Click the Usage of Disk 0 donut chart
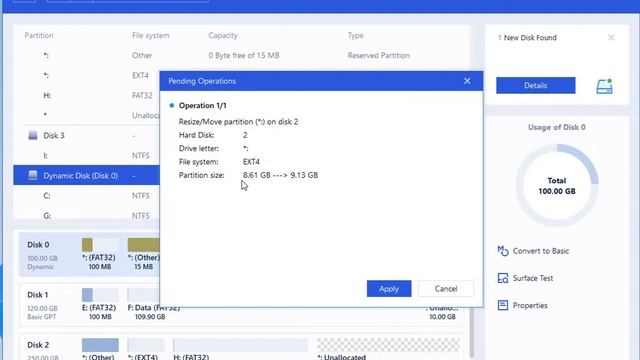This screenshot has height=360, width=640. (x=557, y=185)
